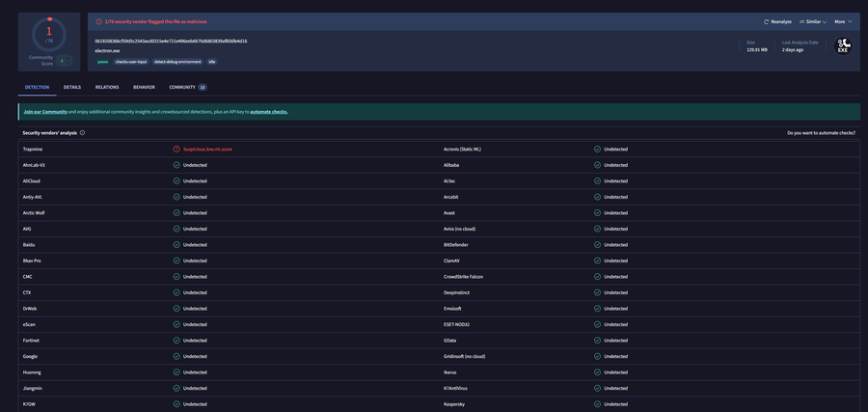Viewport: 868px width, 412px height.
Task: Click the SHA-256 file hash text
Action: (171, 41)
